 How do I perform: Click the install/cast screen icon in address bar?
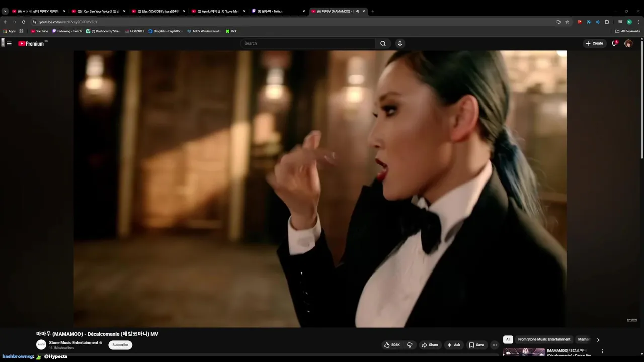[558, 22]
